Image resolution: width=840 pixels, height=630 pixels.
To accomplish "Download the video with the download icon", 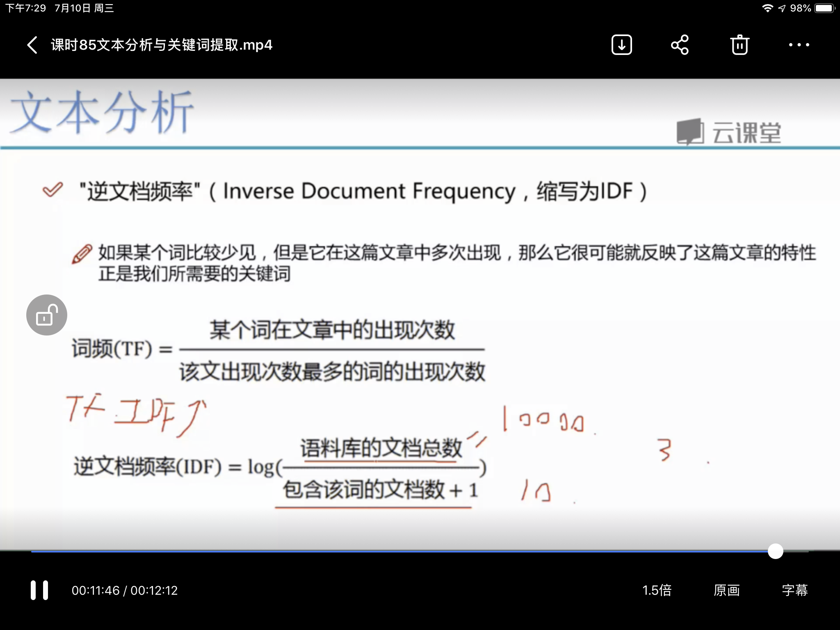I will 622,45.
